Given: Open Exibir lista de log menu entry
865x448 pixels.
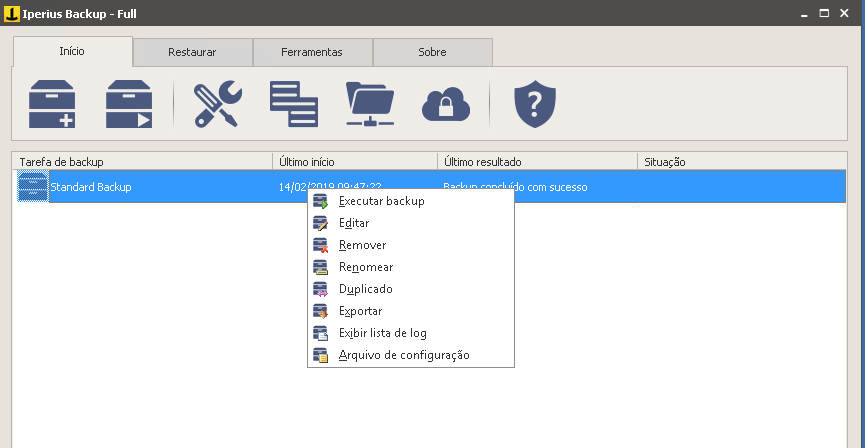Looking at the screenshot, I should (x=410, y=333).
